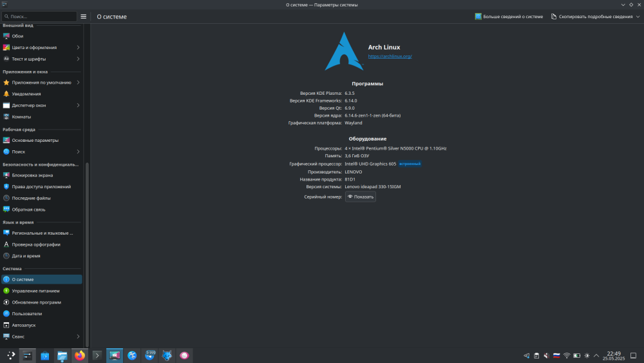Open Региональные и языковые settings
Image resolution: width=644 pixels, height=363 pixels.
click(42, 233)
